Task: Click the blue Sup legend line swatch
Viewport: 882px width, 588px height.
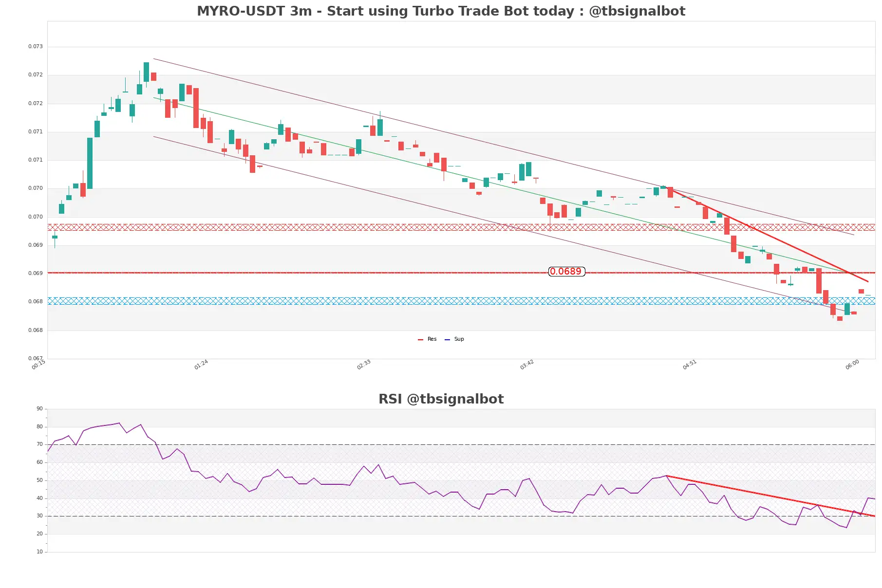Action: click(447, 339)
